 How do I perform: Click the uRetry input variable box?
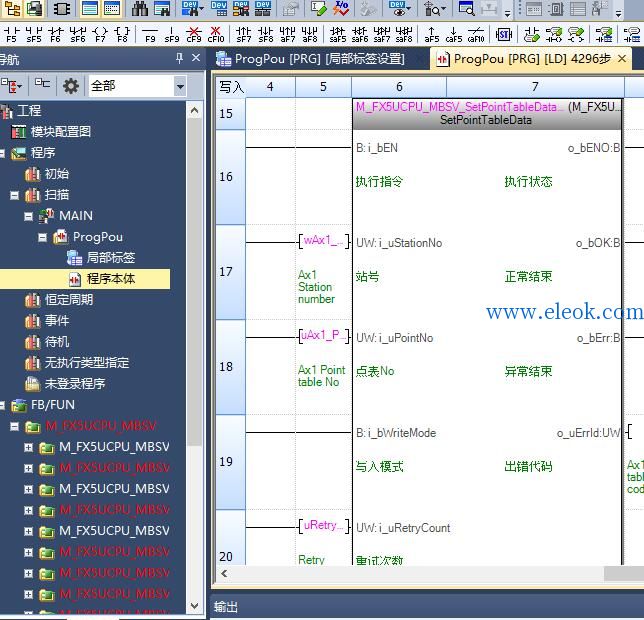coord(324,526)
